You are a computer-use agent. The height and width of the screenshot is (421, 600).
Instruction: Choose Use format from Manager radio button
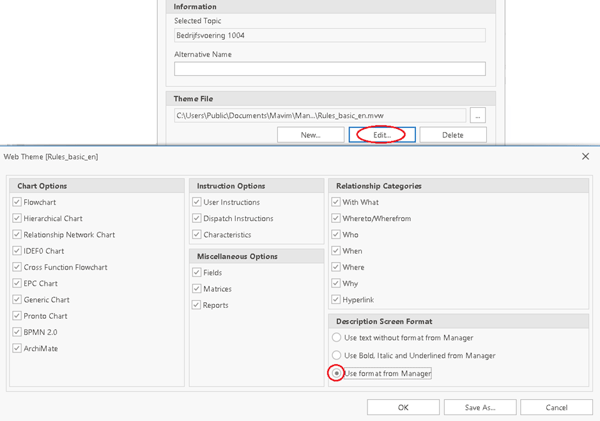point(336,373)
